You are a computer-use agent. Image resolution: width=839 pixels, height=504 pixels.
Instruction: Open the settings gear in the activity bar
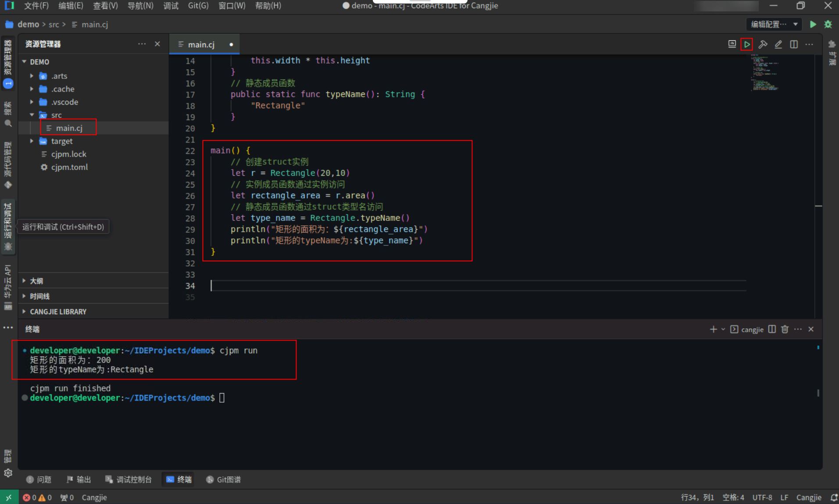[8, 473]
